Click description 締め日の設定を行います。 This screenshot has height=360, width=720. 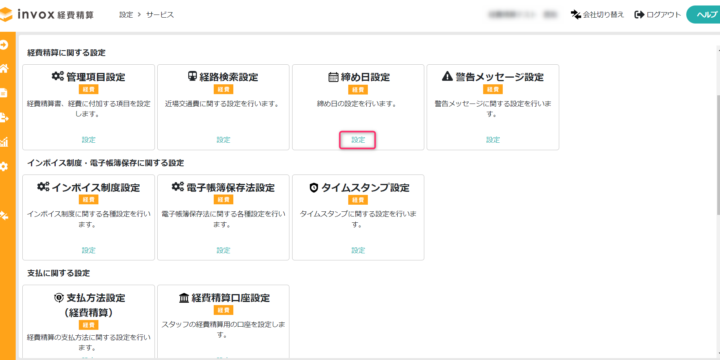[x=358, y=104]
